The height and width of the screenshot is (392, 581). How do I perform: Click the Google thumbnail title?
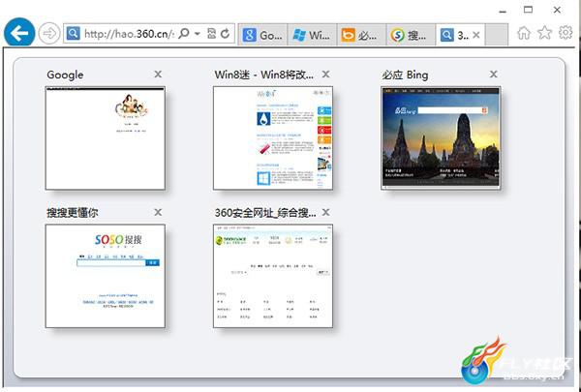pos(65,75)
